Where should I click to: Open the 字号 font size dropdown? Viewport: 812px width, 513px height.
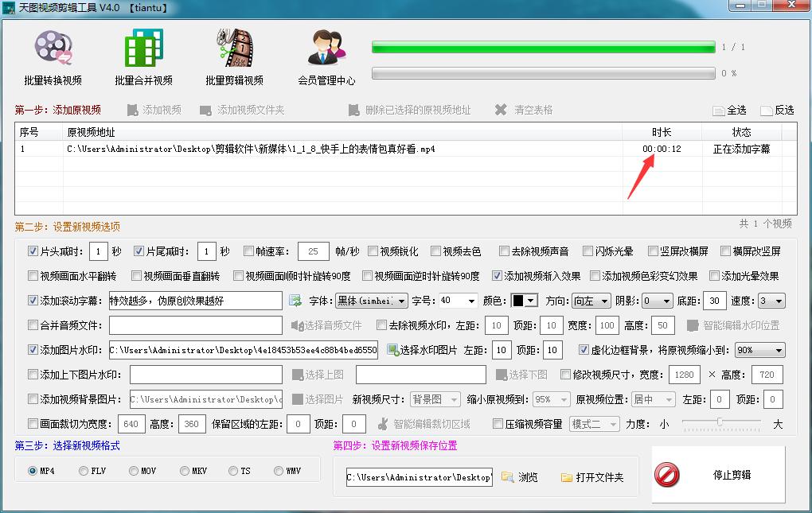[x=459, y=301]
